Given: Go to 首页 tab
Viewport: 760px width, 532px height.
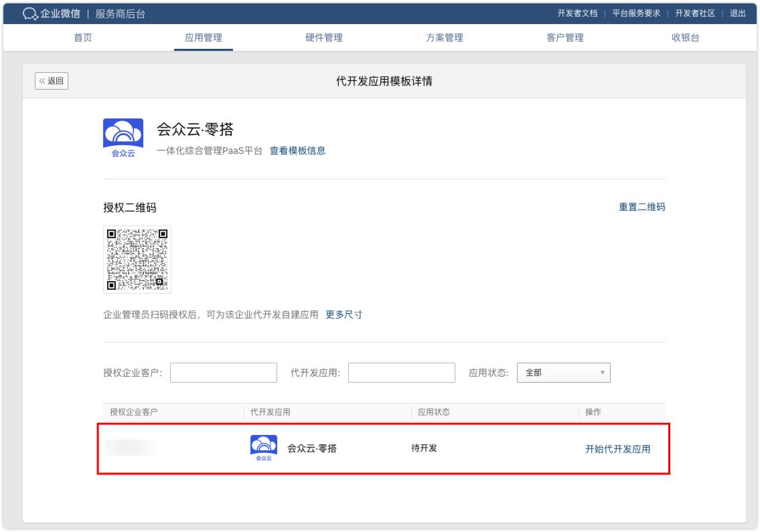Looking at the screenshot, I should [x=83, y=38].
